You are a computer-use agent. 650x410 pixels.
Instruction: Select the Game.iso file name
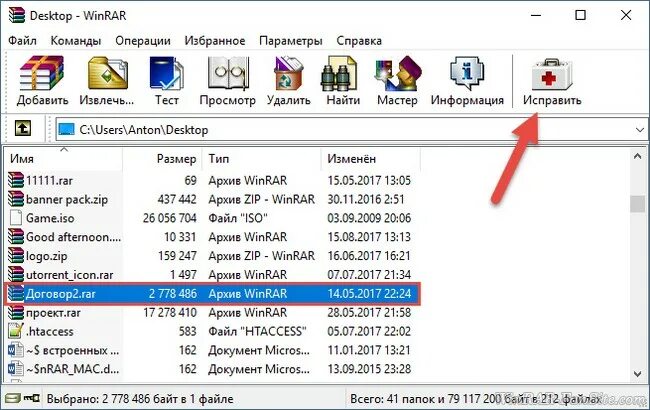pos(50,218)
